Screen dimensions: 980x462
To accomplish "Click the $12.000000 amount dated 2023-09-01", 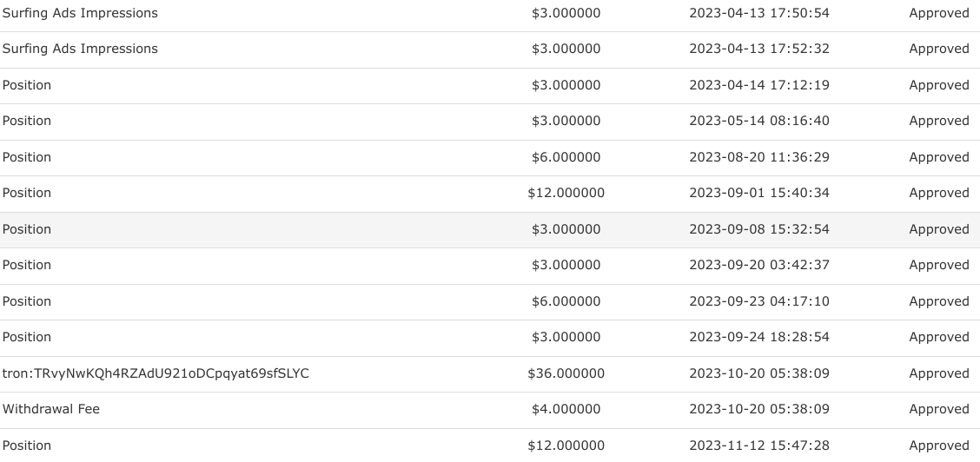I will [x=566, y=193].
